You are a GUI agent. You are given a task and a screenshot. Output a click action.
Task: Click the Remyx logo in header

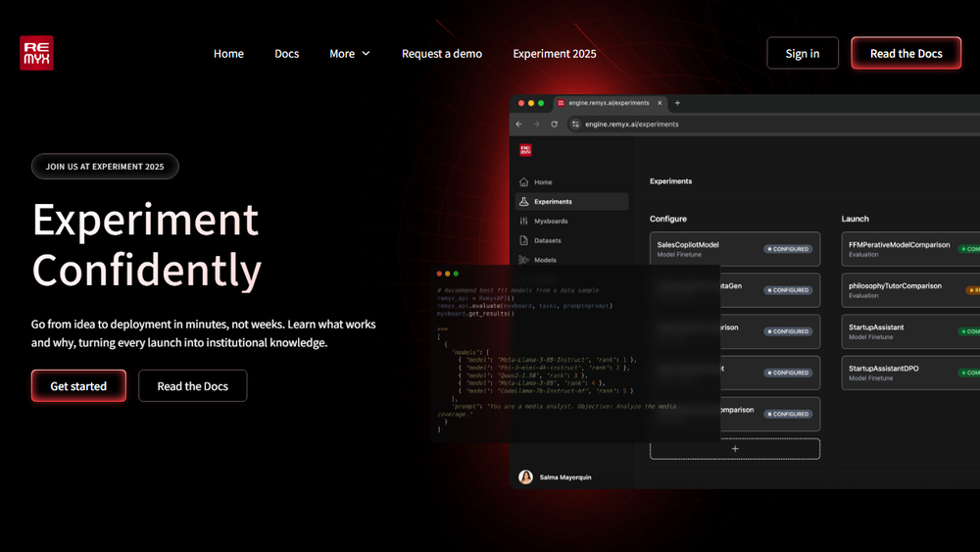[36, 53]
